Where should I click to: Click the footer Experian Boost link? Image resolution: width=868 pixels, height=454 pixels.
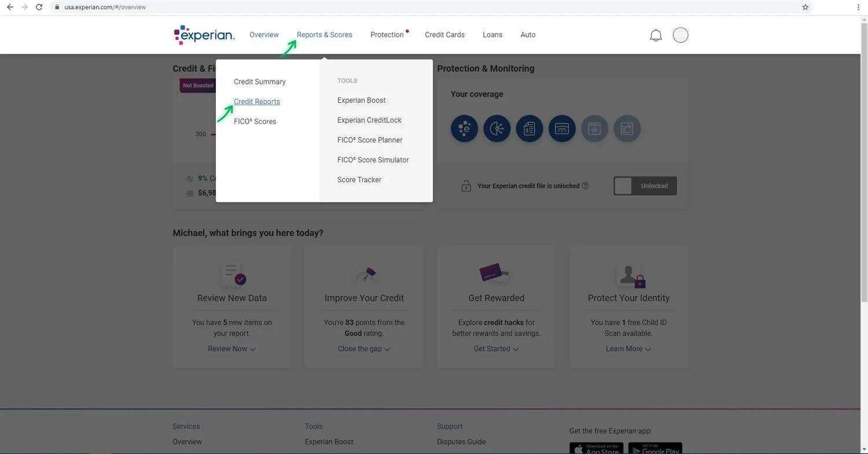(x=329, y=442)
